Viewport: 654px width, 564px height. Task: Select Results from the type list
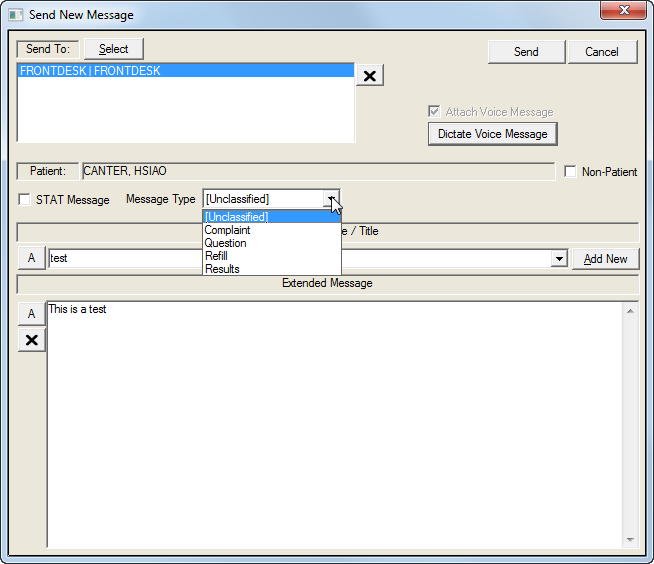click(x=222, y=269)
